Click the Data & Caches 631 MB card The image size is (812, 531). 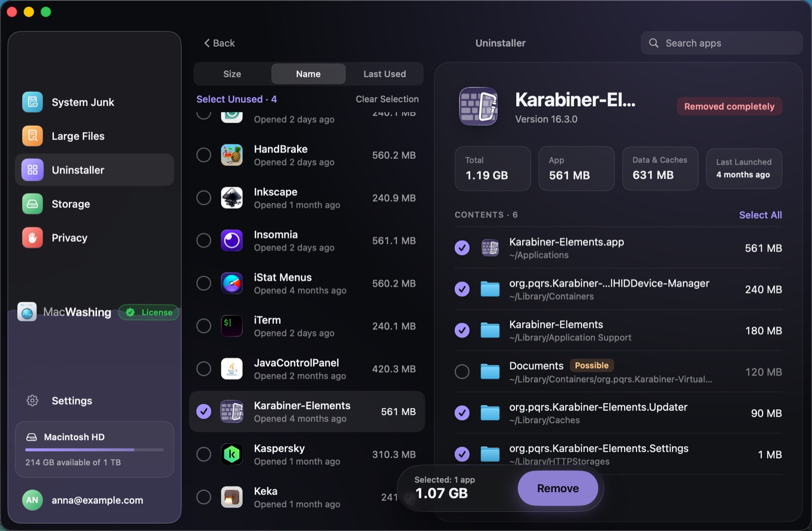(660, 168)
